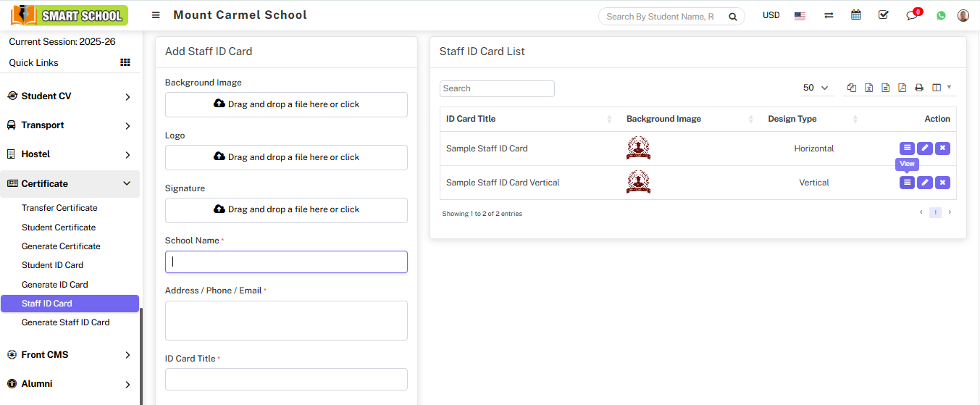
Task: Open the column visibility dropdown
Action: 942,88
